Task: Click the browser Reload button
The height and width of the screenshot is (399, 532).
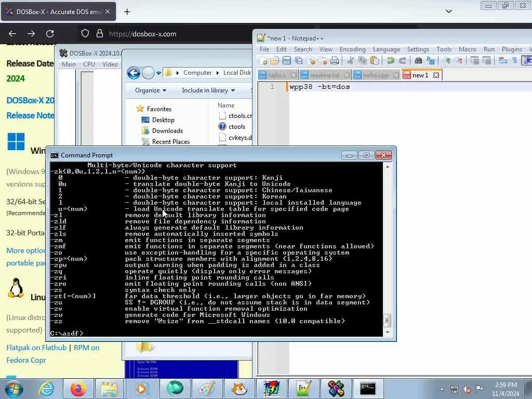Action: tap(50, 34)
